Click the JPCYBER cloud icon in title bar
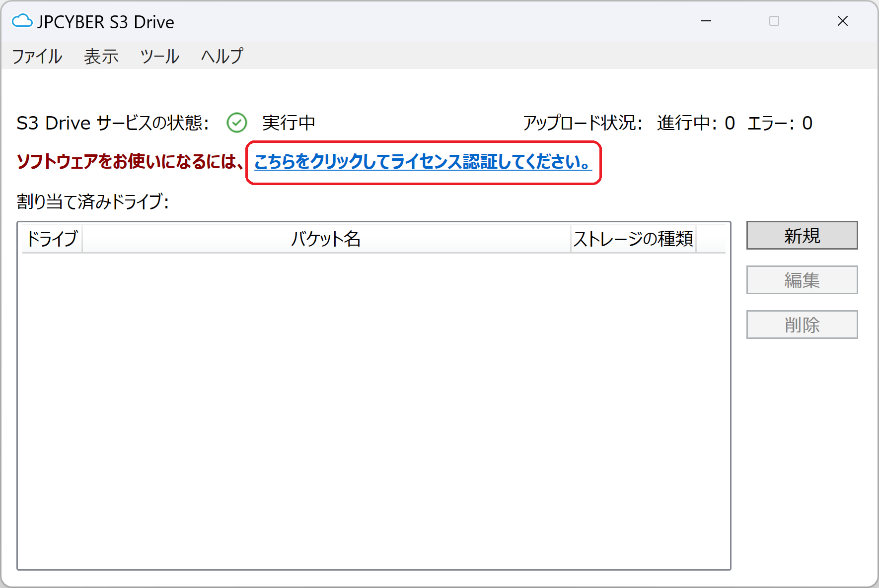Screen dimensions: 879x588 pos(22,21)
